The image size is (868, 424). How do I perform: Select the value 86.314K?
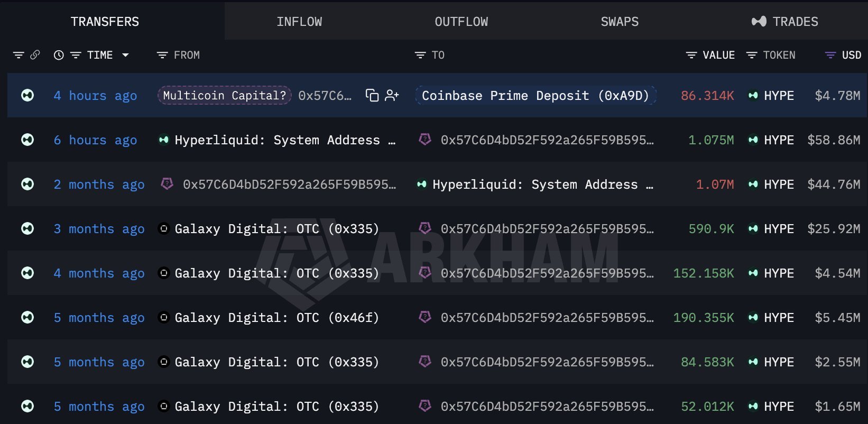pos(707,96)
